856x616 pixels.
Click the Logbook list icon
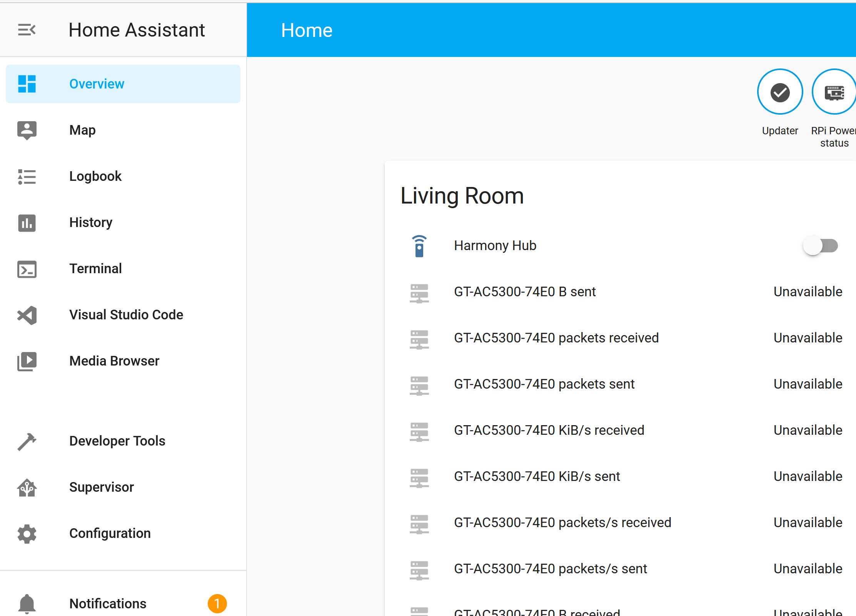point(27,177)
